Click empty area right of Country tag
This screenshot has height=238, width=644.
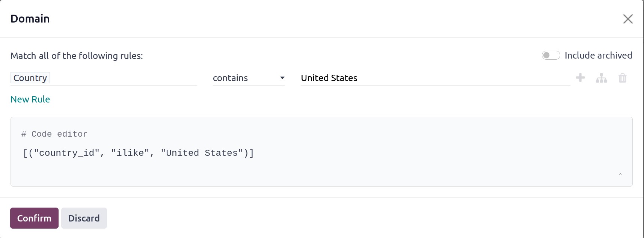124,78
